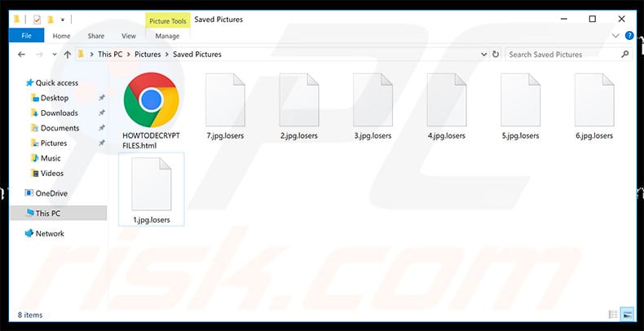
Task: Go up one folder level
Action: 68,54
